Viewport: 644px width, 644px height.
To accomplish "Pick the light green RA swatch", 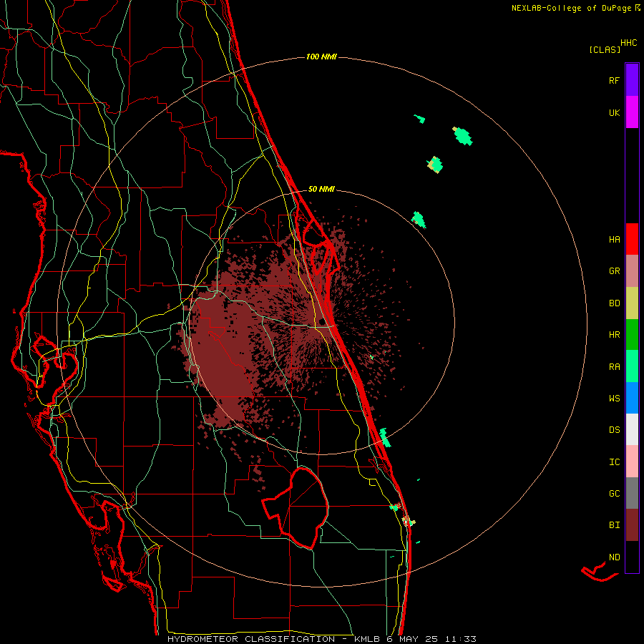I will click(x=632, y=366).
